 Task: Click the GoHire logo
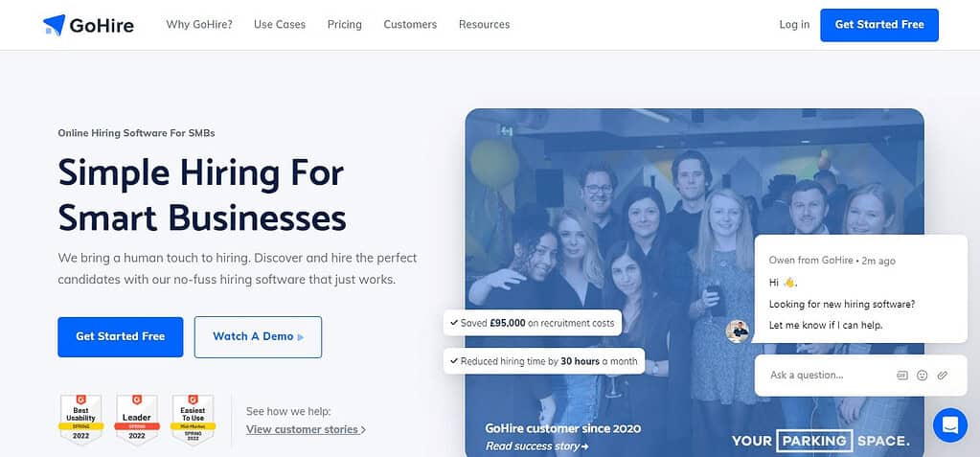coord(88,25)
